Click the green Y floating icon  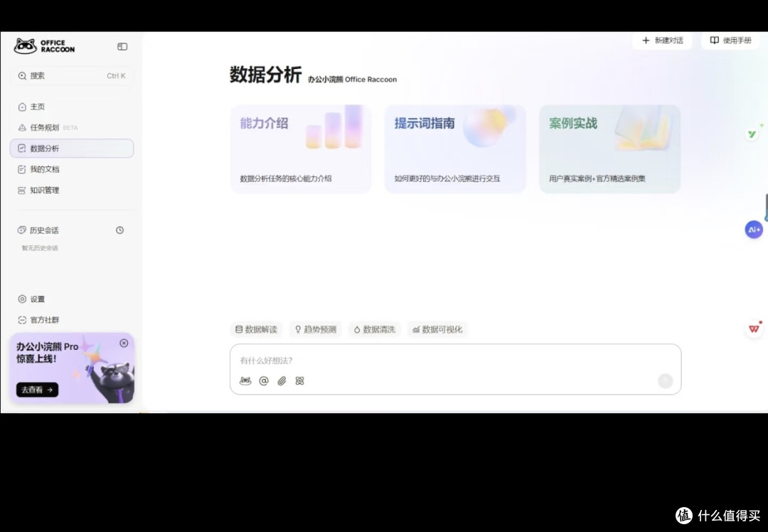coord(752,134)
